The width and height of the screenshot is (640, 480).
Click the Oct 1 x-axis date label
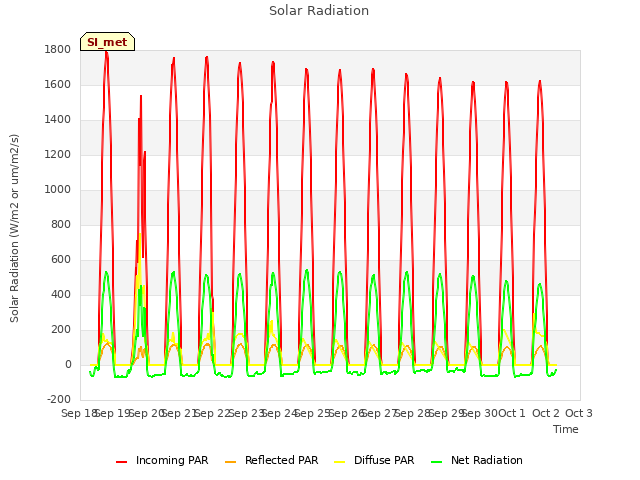click(512, 413)
